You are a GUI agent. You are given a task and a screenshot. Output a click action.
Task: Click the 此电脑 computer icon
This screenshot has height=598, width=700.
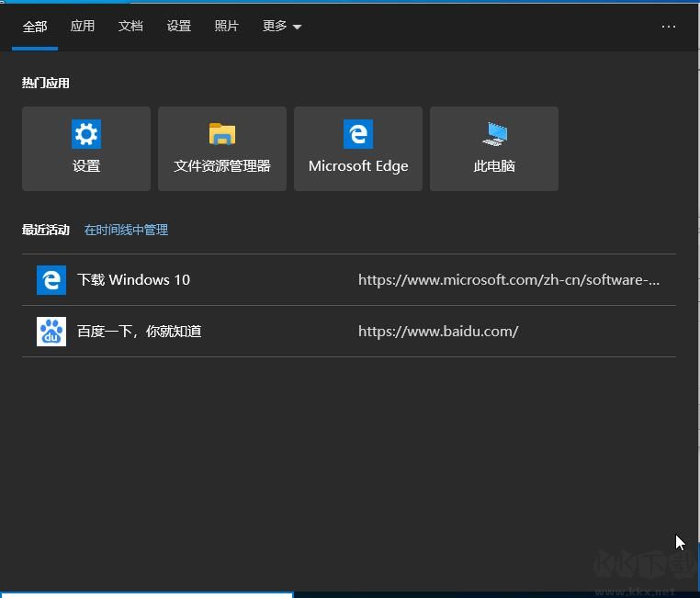point(494,134)
